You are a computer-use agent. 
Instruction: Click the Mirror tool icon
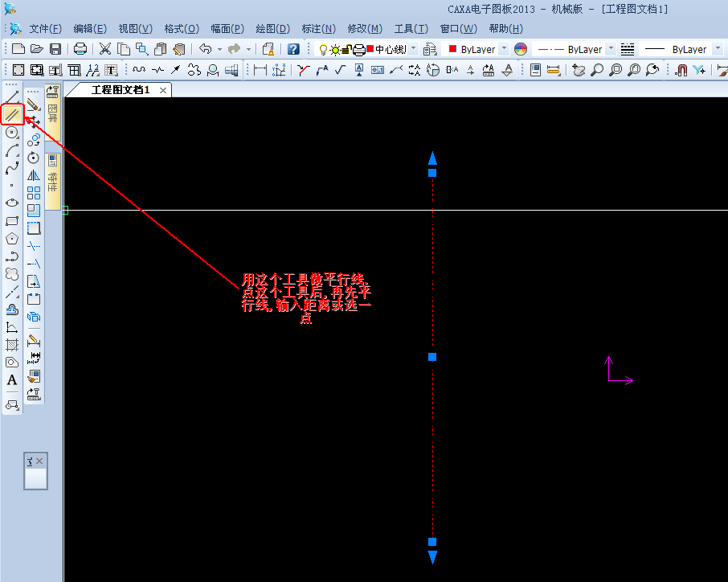tap(34, 175)
